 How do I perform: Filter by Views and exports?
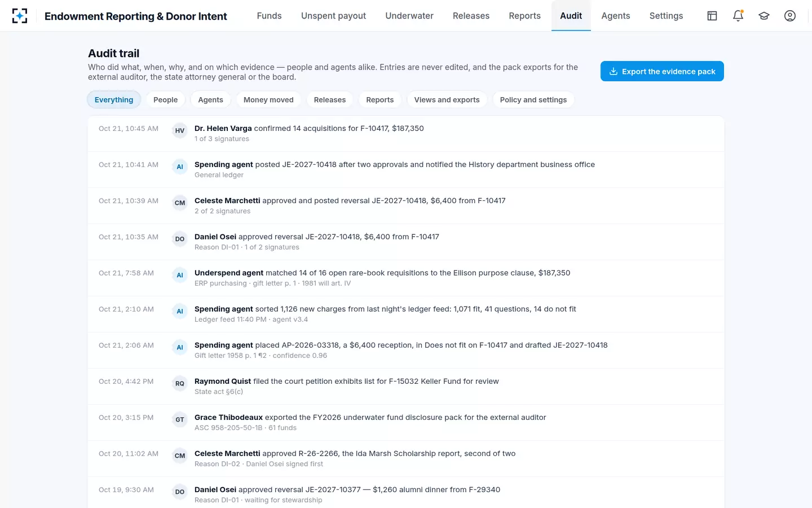[447, 100]
